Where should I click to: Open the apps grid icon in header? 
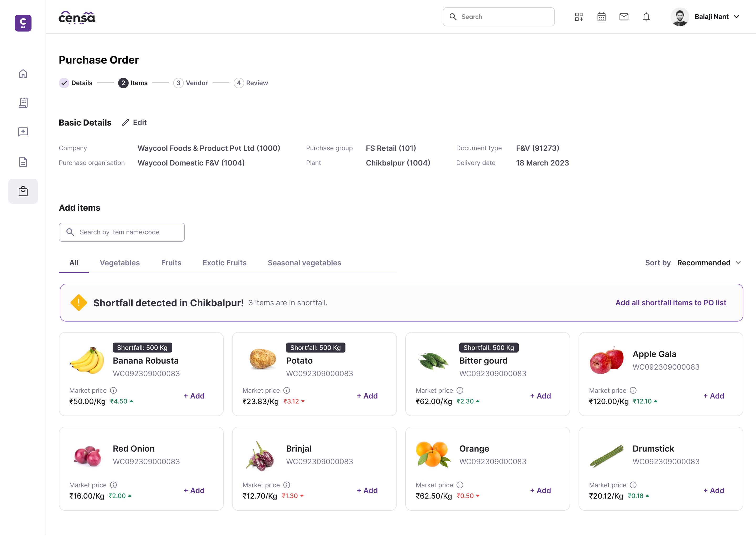click(x=579, y=17)
